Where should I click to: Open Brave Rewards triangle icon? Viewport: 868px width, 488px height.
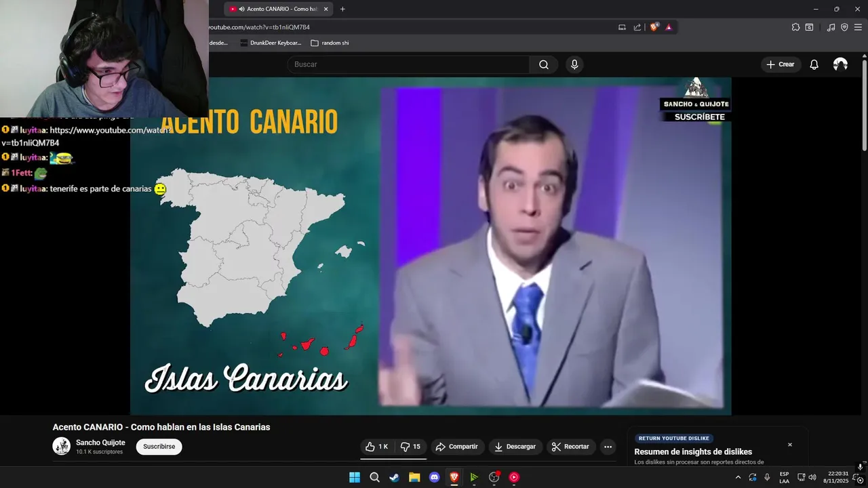coord(669,27)
